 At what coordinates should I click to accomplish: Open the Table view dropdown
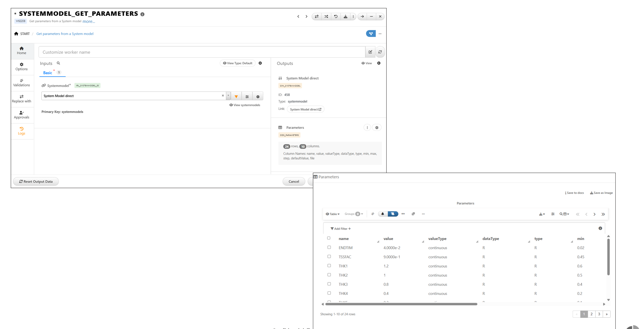pyautogui.click(x=333, y=214)
